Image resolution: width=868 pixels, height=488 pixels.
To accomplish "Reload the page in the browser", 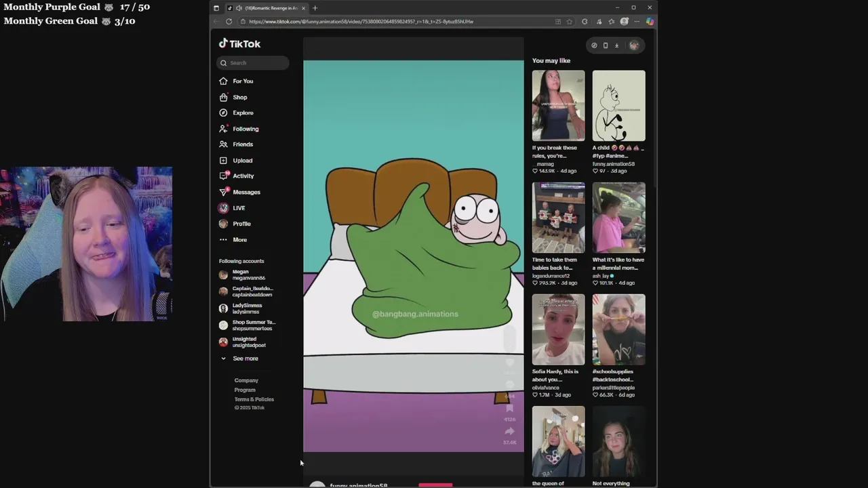I will 229,22.
